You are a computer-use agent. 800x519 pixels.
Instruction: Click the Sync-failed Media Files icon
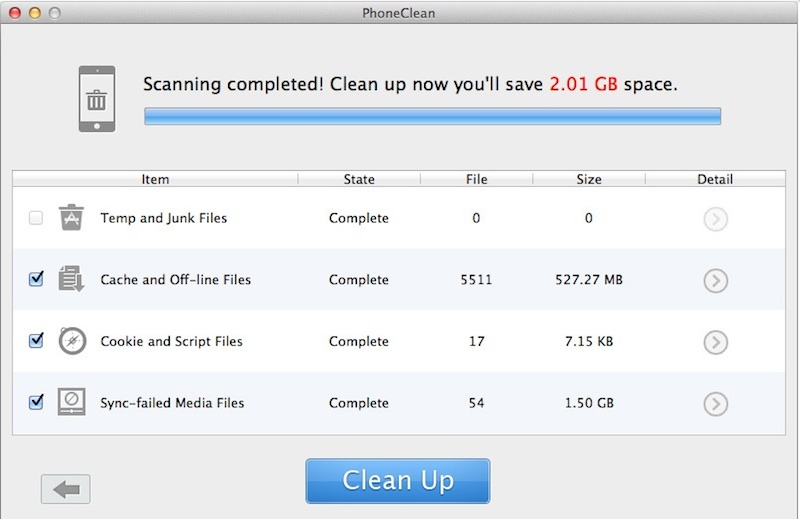(x=71, y=403)
